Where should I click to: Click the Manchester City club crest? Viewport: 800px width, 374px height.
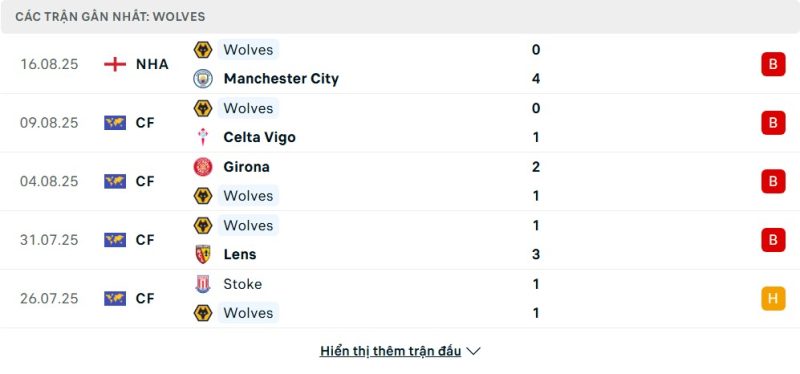click(x=203, y=79)
